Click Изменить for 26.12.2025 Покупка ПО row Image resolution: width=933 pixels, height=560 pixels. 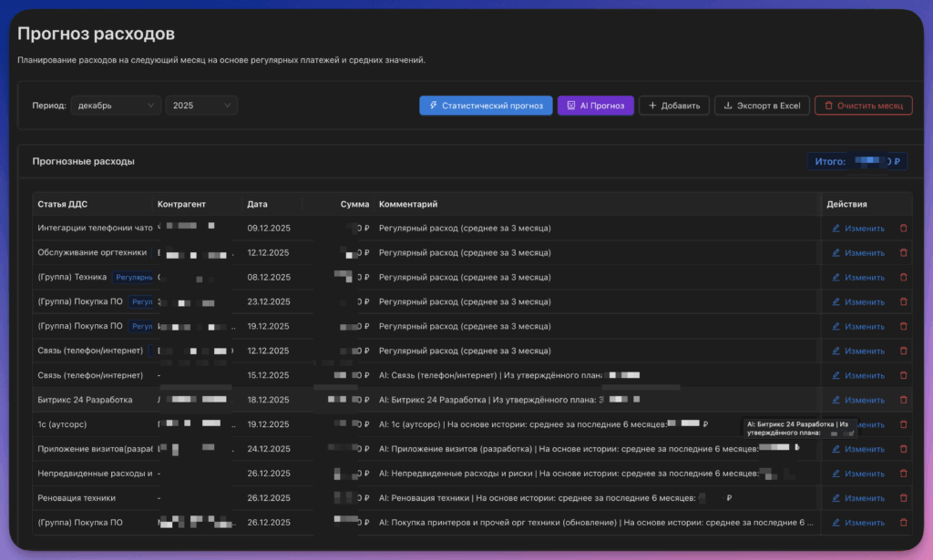pos(858,523)
